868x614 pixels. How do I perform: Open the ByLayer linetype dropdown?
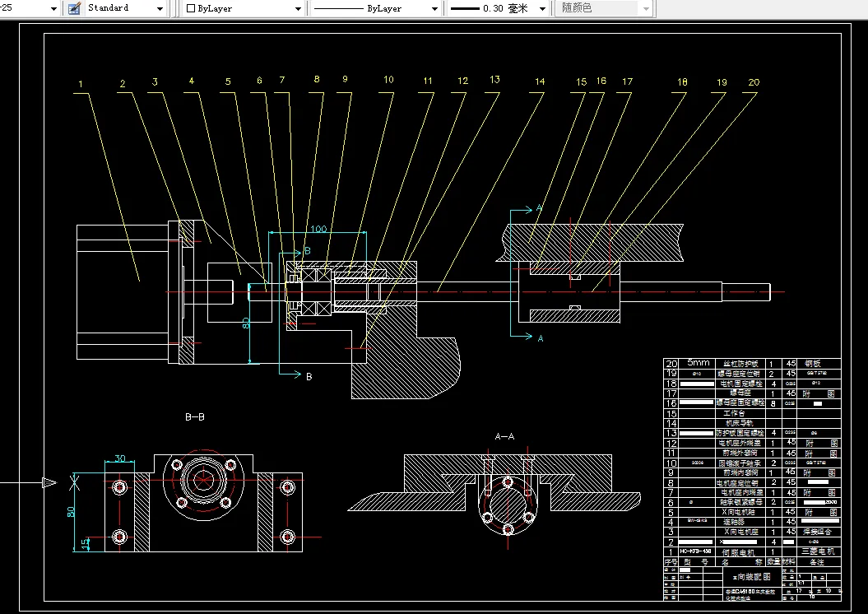click(x=434, y=9)
